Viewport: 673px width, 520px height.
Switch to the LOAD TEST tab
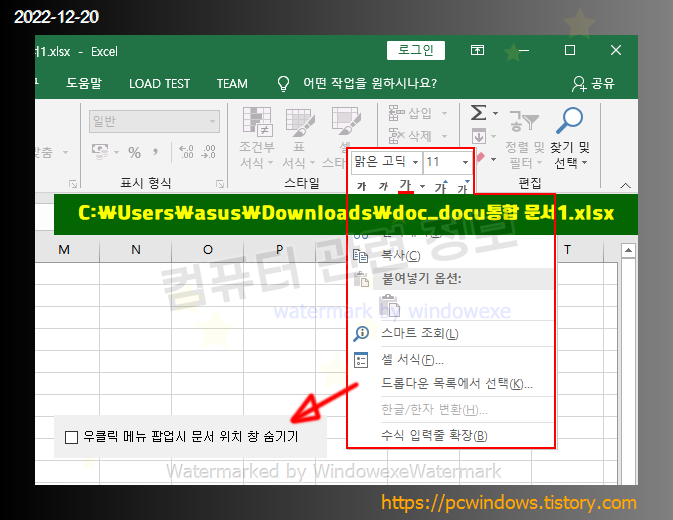pos(159,83)
